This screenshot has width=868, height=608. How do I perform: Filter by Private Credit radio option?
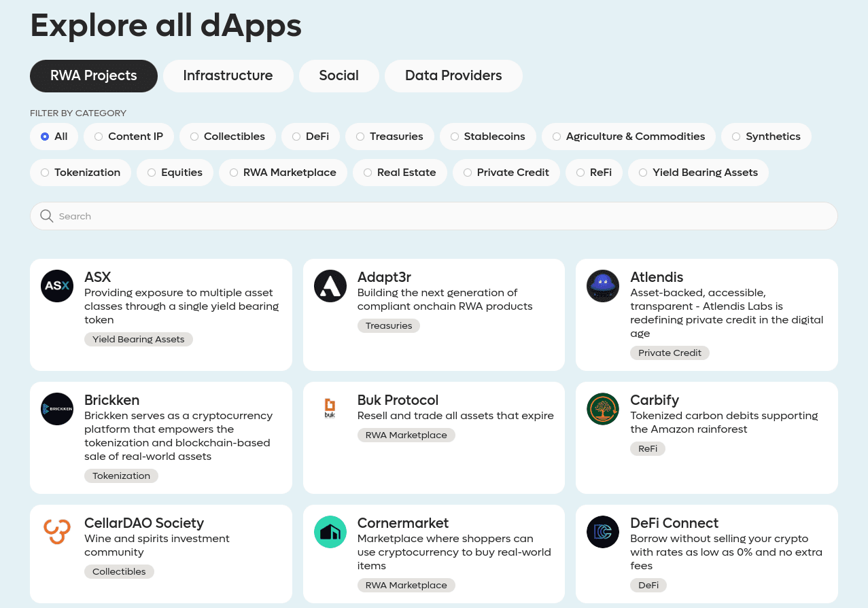coord(506,173)
